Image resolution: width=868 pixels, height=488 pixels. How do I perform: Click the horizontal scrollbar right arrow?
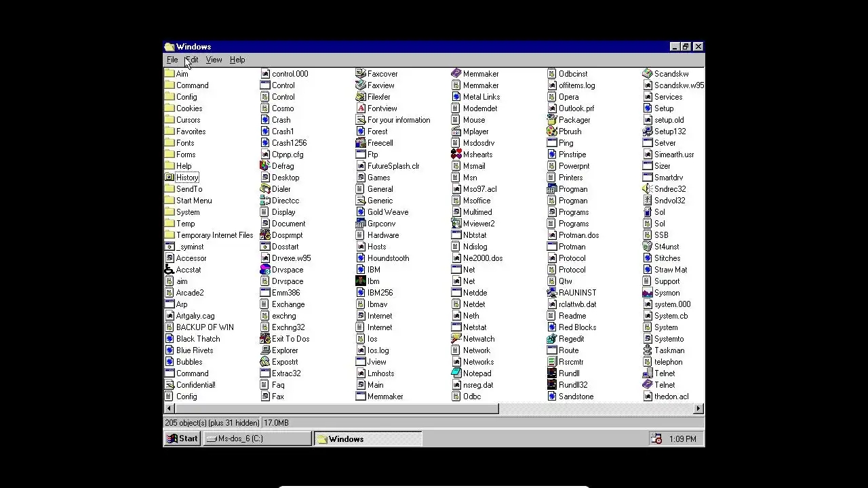(698, 409)
